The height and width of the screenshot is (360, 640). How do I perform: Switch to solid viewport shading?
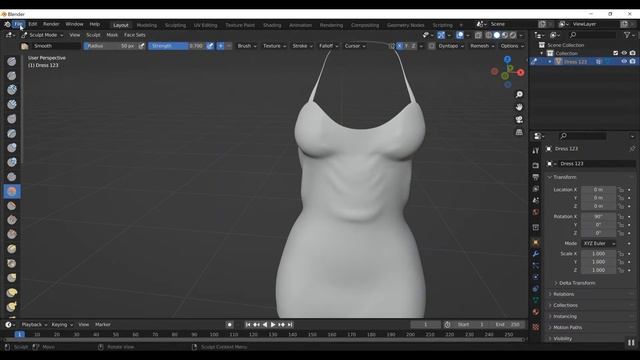coord(497,35)
